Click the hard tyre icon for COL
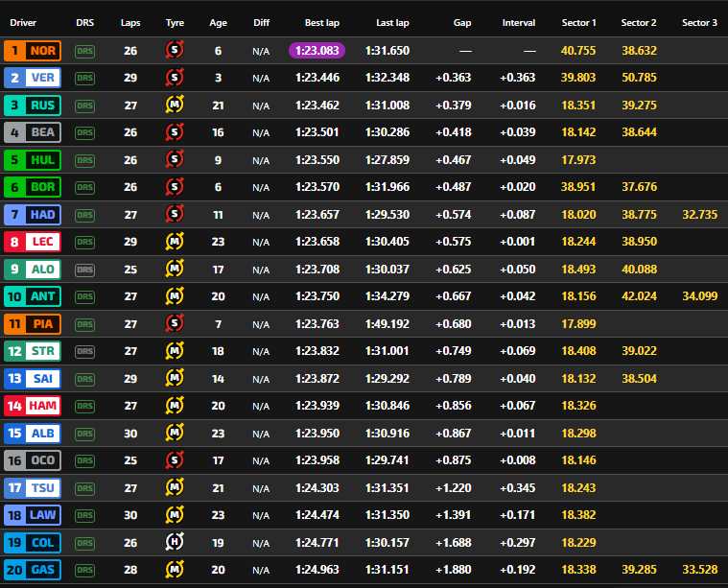Image resolution: width=728 pixels, height=588 pixels. (175, 543)
